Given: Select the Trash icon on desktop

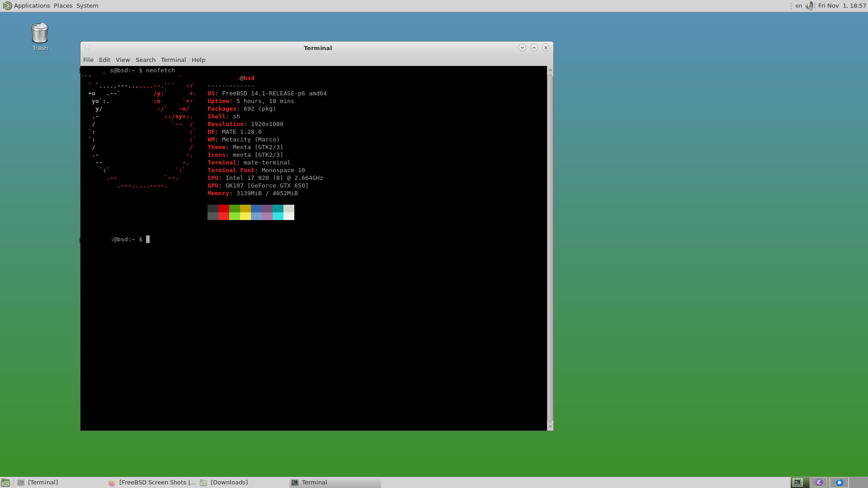Looking at the screenshot, I should coord(40,37).
